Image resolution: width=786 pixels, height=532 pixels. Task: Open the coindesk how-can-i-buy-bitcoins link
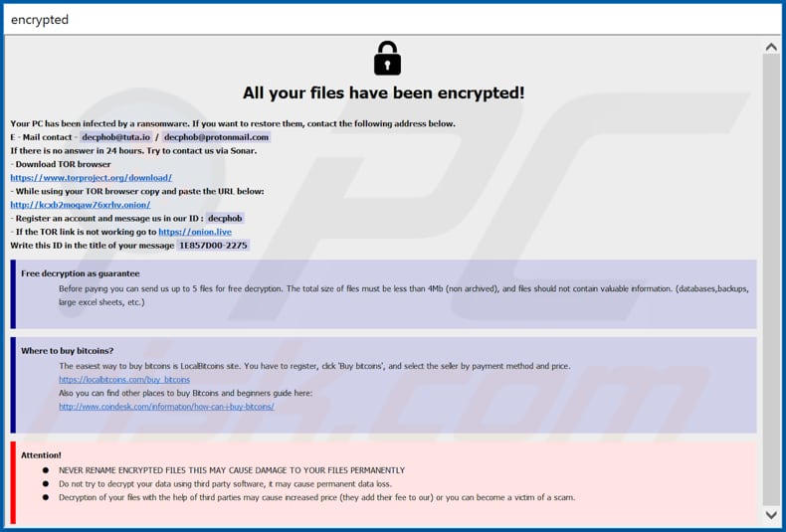pyautogui.click(x=166, y=407)
